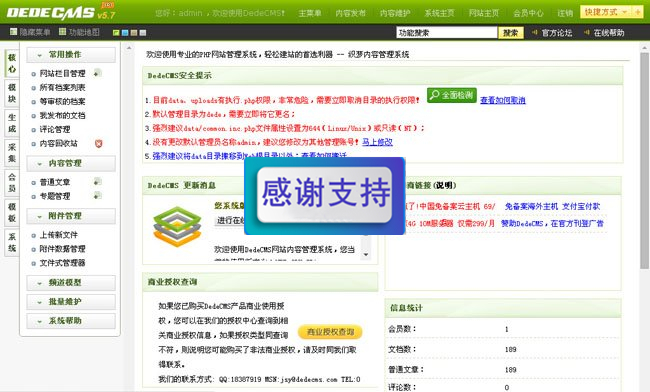Image resolution: width=650 pixels, height=392 pixels.
Task: Open 内容回收站 in left menu
Action: click(58, 143)
